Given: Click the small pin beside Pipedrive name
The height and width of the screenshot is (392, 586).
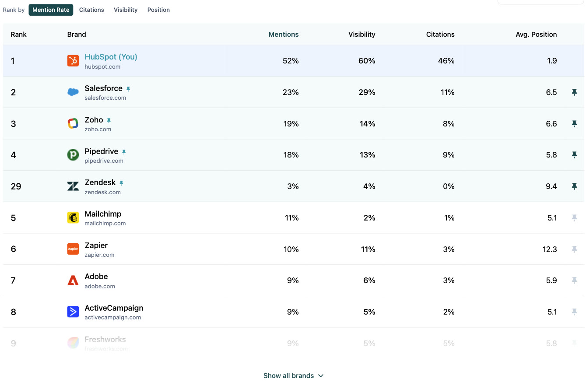Looking at the screenshot, I should (x=124, y=152).
